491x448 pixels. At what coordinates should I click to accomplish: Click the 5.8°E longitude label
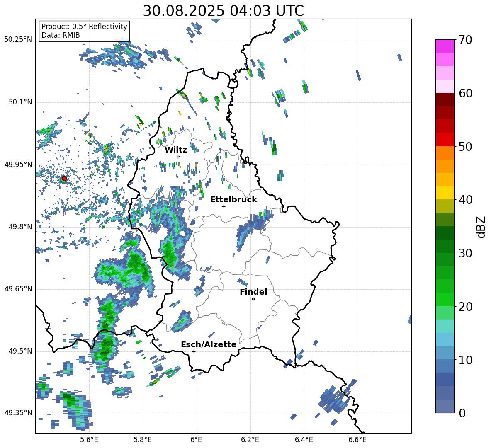143,440
